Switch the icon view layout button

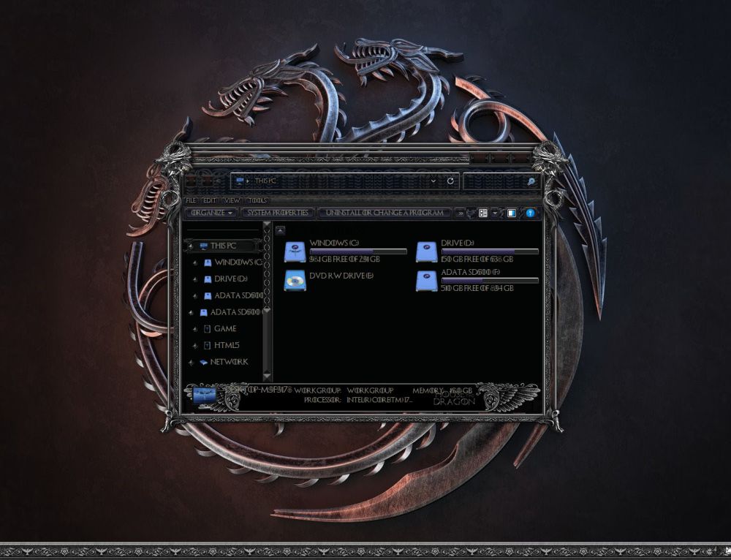483,213
